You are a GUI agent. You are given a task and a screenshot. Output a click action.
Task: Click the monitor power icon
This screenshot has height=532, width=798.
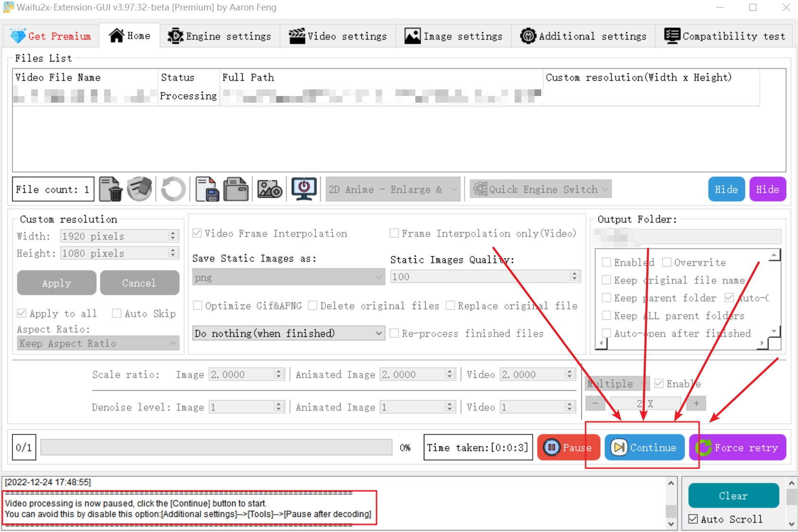click(x=304, y=189)
